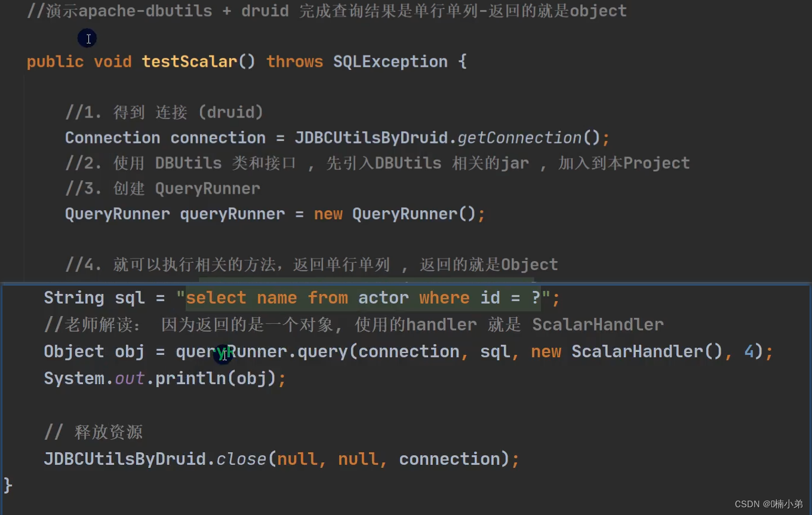Click the comment starting '//4. 就可以执行相关的方法'
This screenshot has width=812, height=515.
click(312, 265)
